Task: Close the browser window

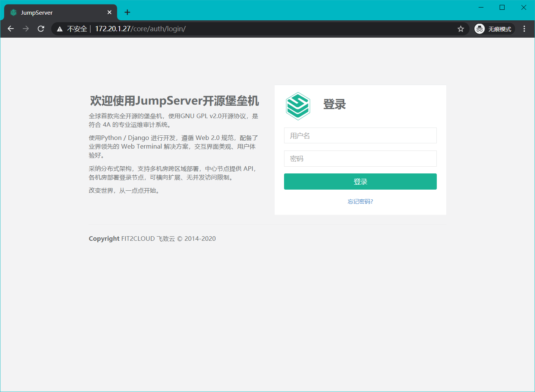Action: click(x=523, y=8)
